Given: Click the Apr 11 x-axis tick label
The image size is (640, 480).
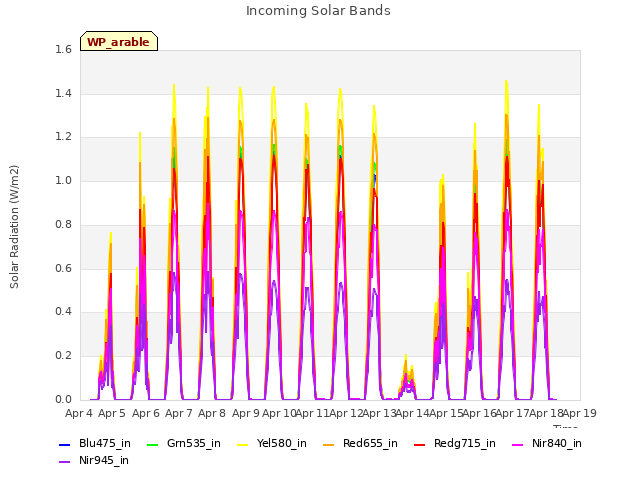Looking at the screenshot, I should pyautogui.click(x=312, y=413).
